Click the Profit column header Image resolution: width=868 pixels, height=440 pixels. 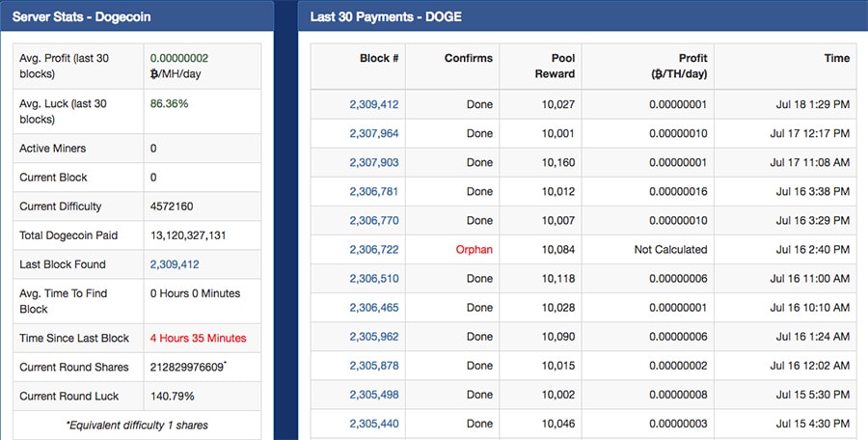tap(679, 66)
